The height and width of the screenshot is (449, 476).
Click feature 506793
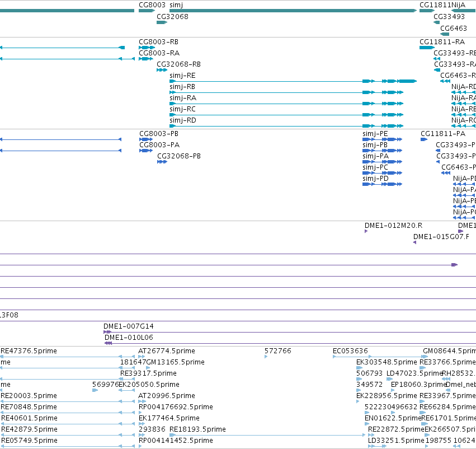coord(370,373)
